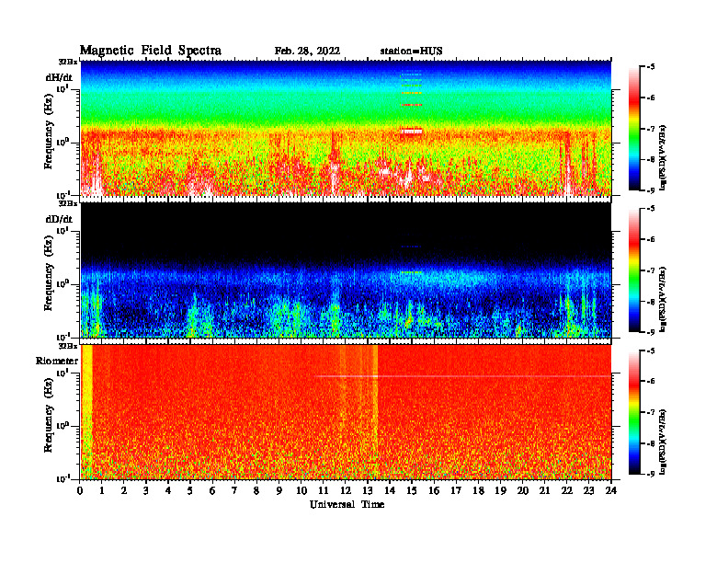Click hour tick "14" on time axis

[389, 491]
